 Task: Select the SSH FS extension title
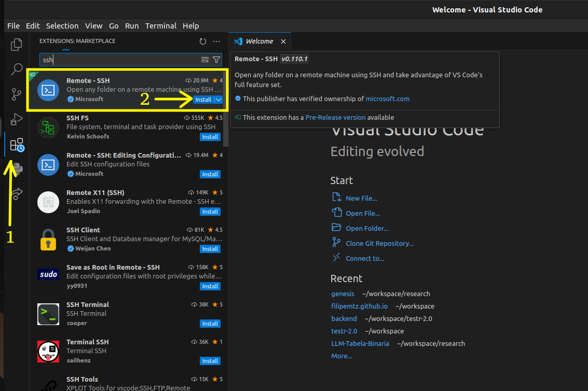[77, 118]
